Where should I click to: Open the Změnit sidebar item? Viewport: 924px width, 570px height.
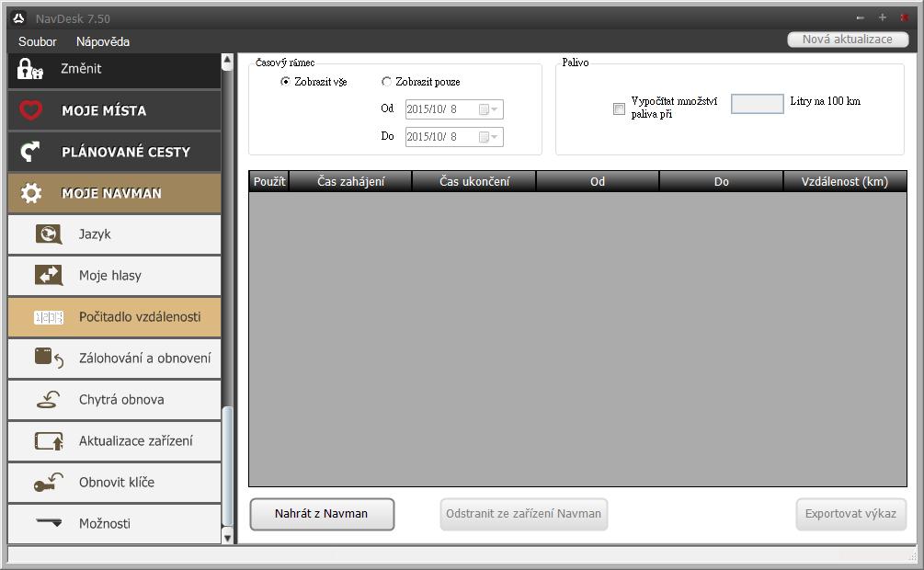click(114, 70)
